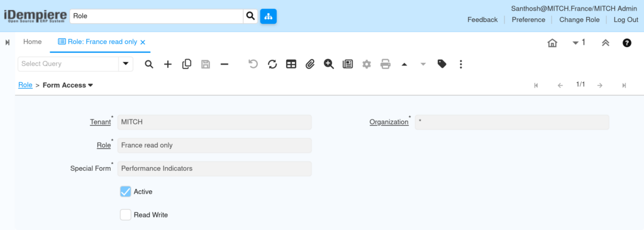Click the global search magnifier button
644x230 pixels.
pyautogui.click(x=250, y=16)
